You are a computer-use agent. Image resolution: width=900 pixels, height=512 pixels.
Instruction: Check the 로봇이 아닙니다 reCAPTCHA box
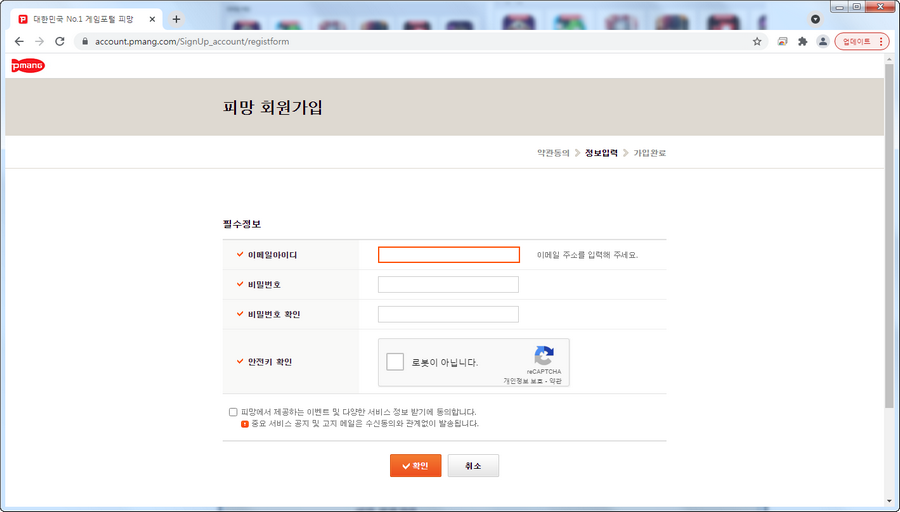tap(395, 362)
